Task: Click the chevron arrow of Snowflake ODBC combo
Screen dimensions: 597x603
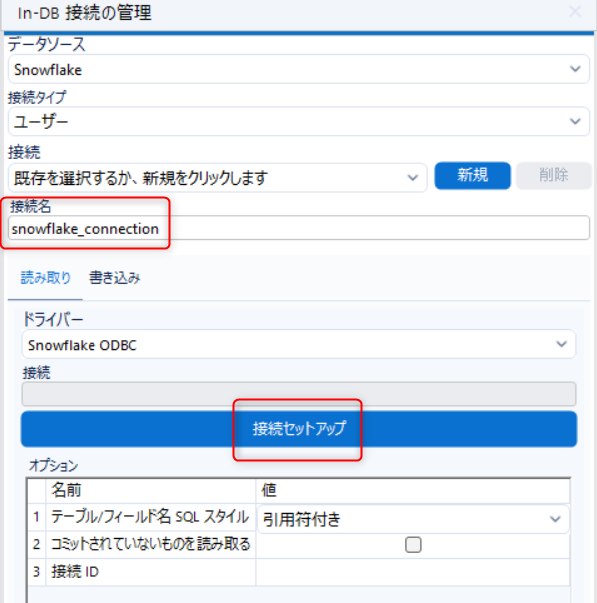Action: [x=562, y=344]
